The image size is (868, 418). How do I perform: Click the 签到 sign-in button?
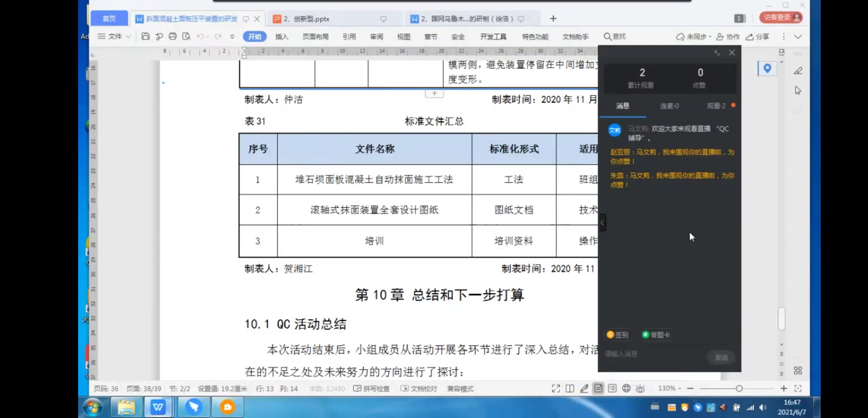(618, 335)
